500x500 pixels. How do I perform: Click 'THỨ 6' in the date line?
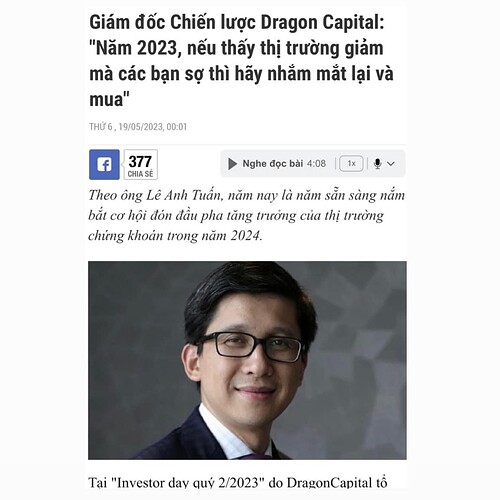tap(101, 127)
